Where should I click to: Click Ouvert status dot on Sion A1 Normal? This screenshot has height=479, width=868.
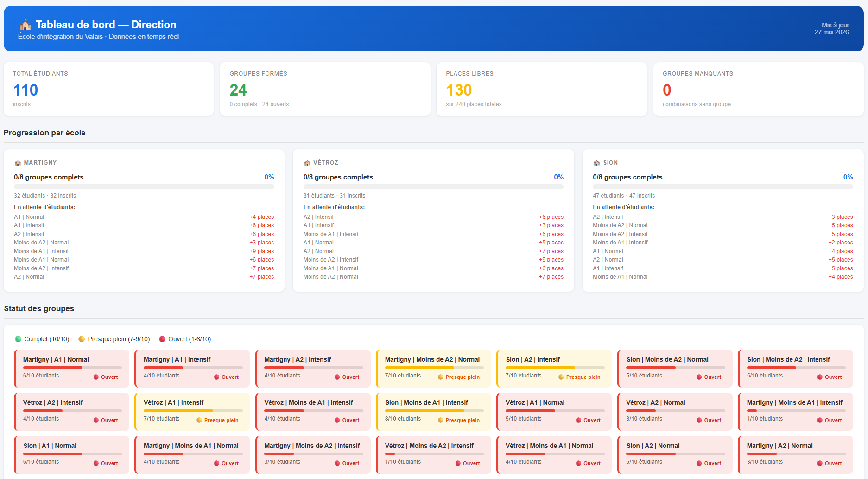click(x=96, y=463)
